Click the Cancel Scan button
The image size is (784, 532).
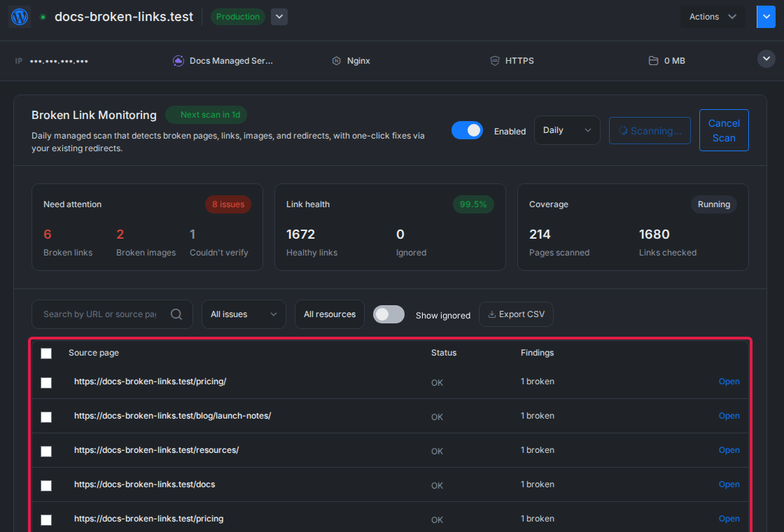tap(724, 130)
